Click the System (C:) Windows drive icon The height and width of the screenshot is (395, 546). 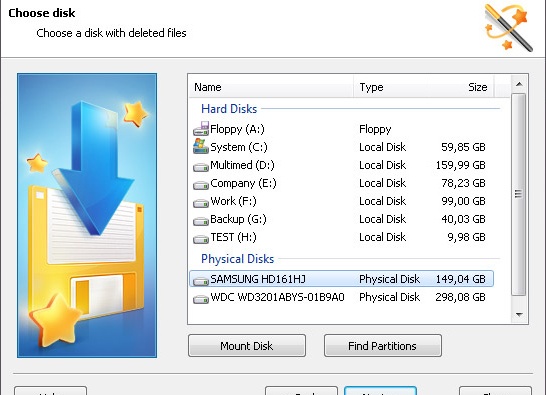pyautogui.click(x=201, y=146)
